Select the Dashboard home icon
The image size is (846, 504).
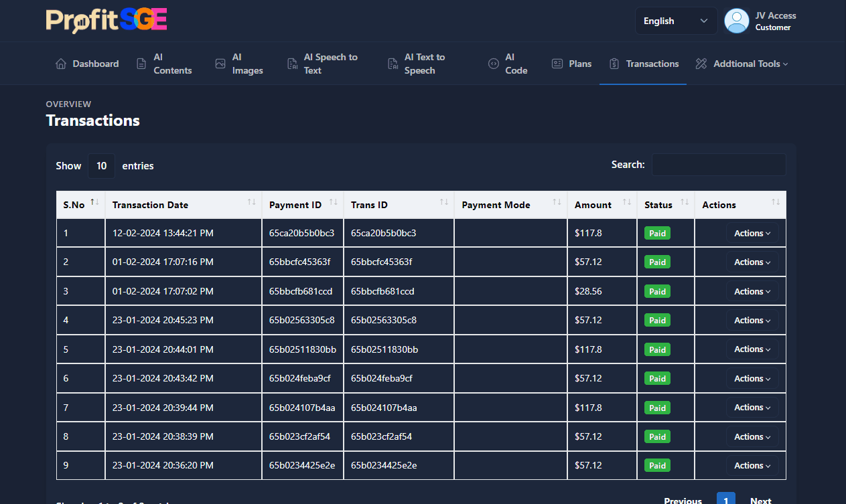(60, 63)
